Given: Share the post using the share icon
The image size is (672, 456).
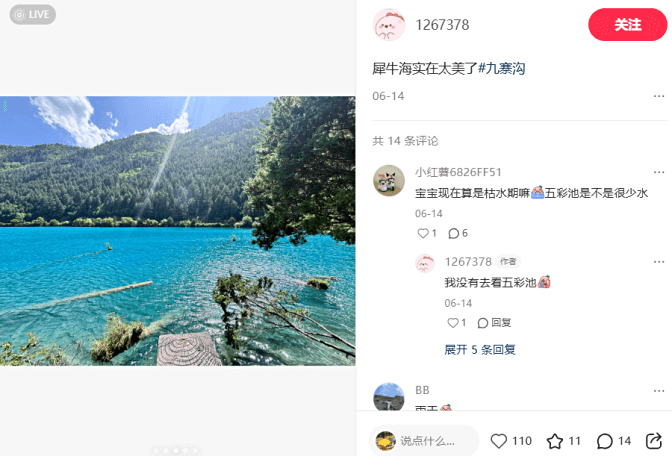Looking at the screenshot, I should point(654,441).
